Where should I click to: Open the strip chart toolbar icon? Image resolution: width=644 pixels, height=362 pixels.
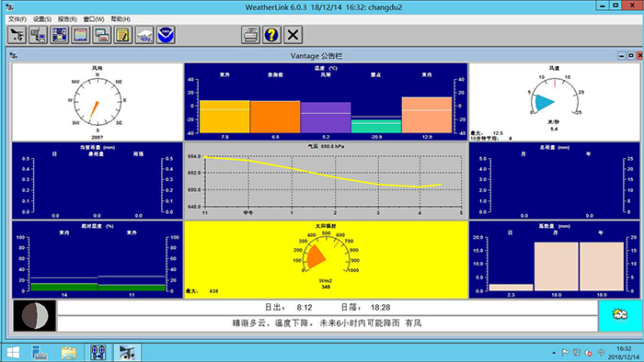(x=102, y=35)
